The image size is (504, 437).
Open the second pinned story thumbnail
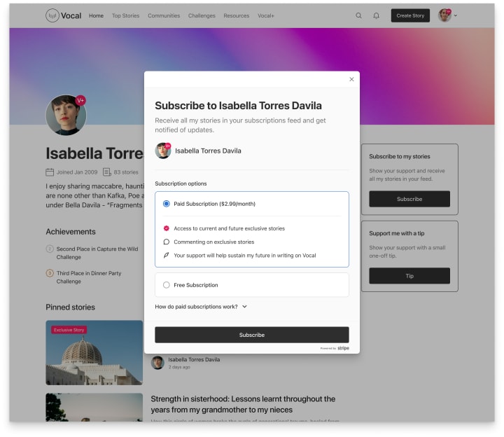pyautogui.click(x=94, y=407)
